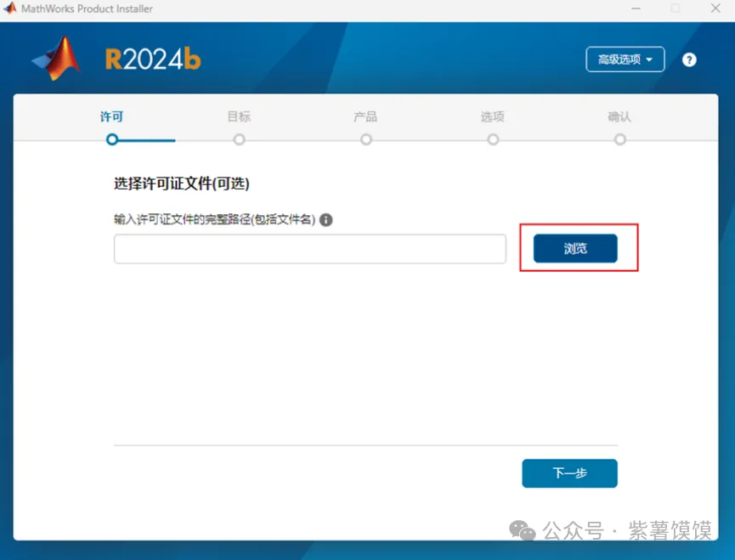The image size is (735, 560).
Task: Click the MATLAB logo in the header
Action: point(56,59)
